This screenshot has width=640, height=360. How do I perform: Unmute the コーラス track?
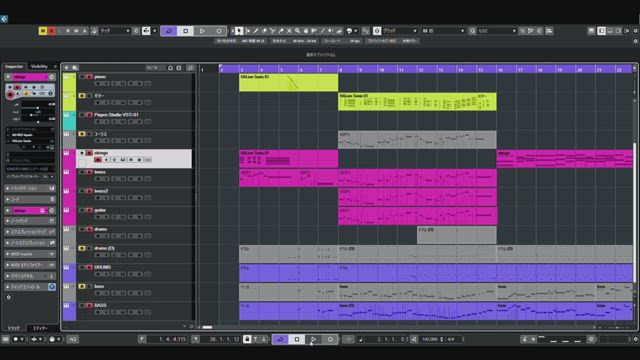click(82, 134)
